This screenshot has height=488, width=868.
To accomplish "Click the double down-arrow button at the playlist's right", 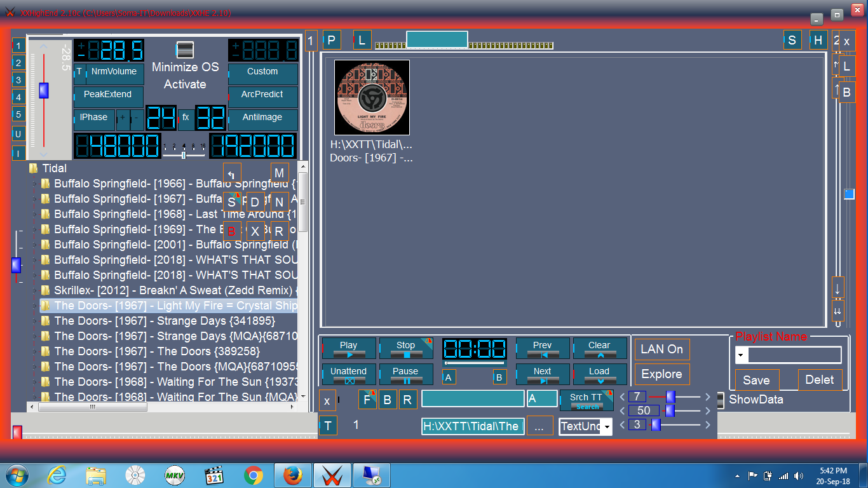I will click(837, 311).
